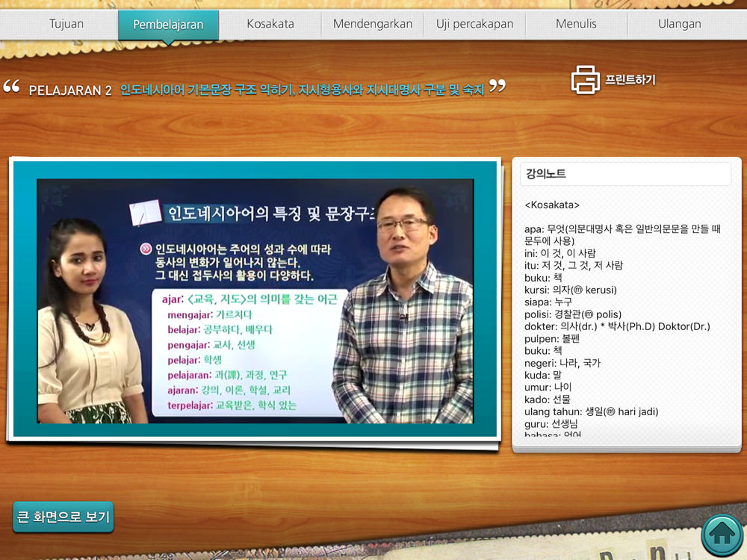
Task: Switch to the Kosakata tab
Action: (x=270, y=24)
